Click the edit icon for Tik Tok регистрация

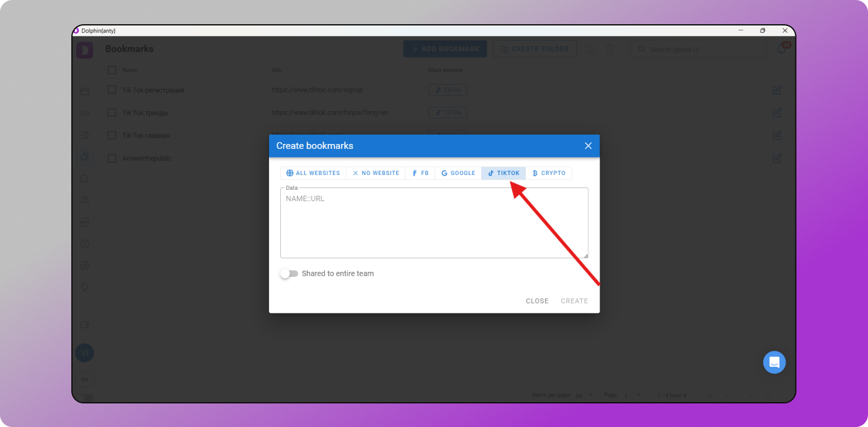pyautogui.click(x=777, y=90)
